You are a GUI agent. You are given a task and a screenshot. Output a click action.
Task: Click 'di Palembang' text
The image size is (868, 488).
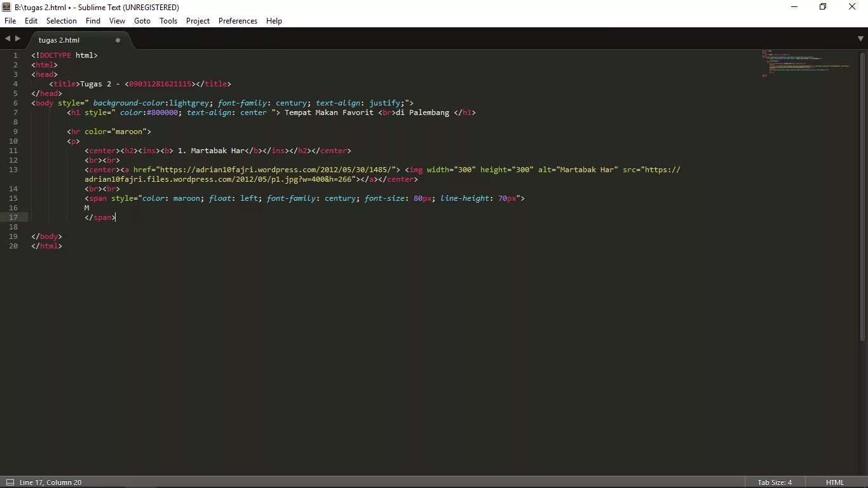pos(423,112)
